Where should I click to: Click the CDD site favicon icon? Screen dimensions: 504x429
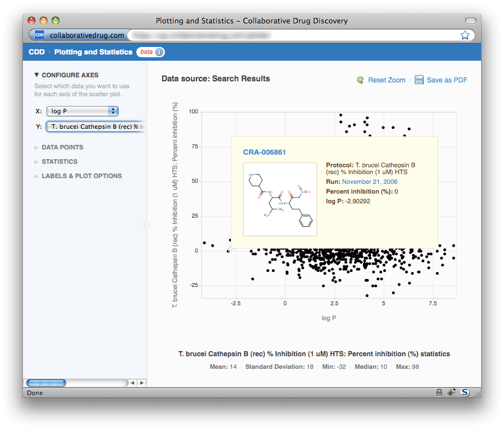tap(39, 35)
